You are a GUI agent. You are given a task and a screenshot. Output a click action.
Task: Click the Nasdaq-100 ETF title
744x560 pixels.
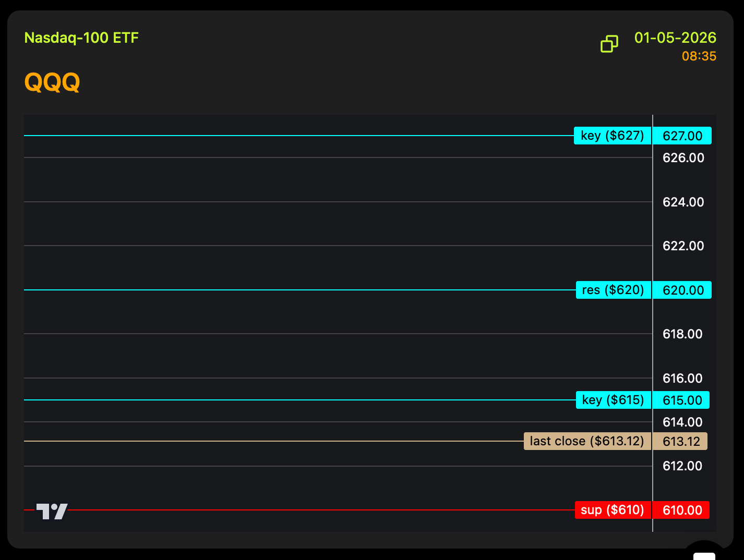[x=81, y=38]
